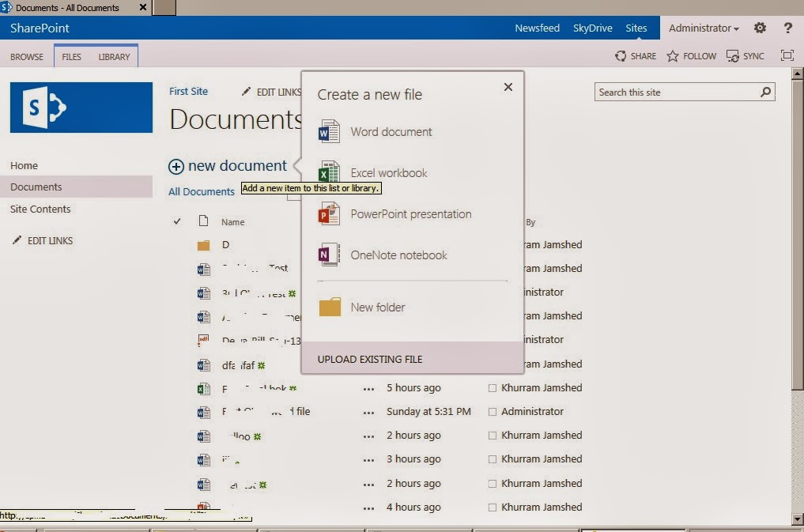Screen dimensions: 804x532
Task: Select the Excel workbook option text
Action: (389, 172)
